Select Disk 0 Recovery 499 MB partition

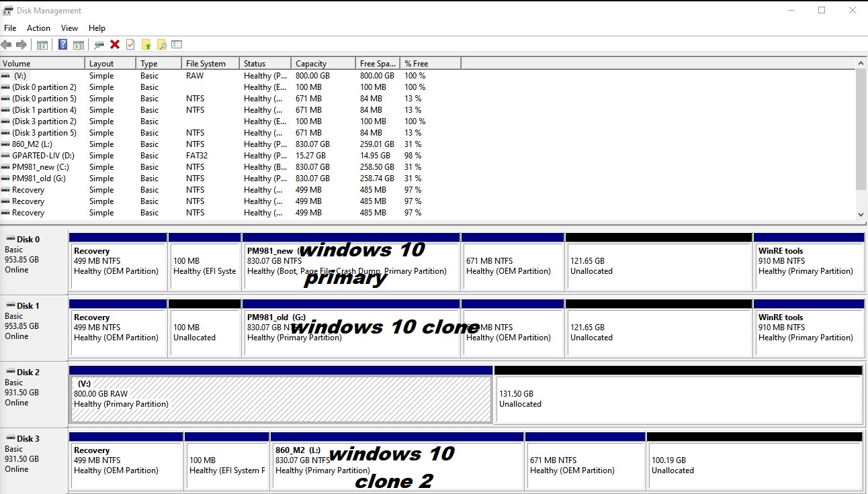coord(118,262)
